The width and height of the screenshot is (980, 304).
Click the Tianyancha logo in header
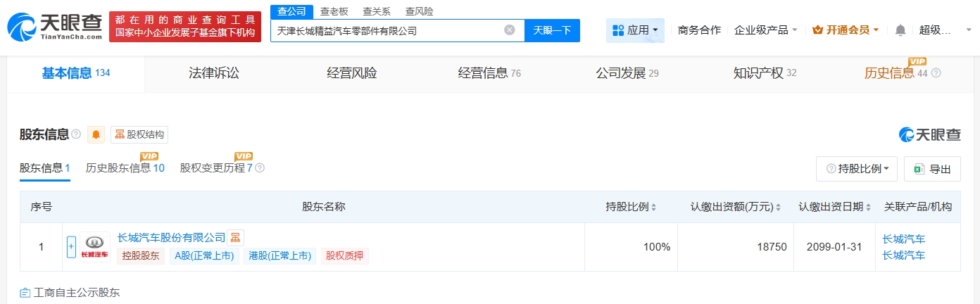coord(54,27)
